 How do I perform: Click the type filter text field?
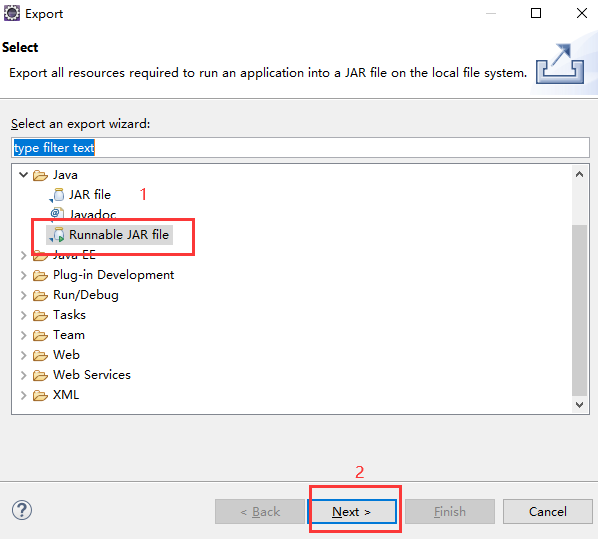tap(300, 148)
